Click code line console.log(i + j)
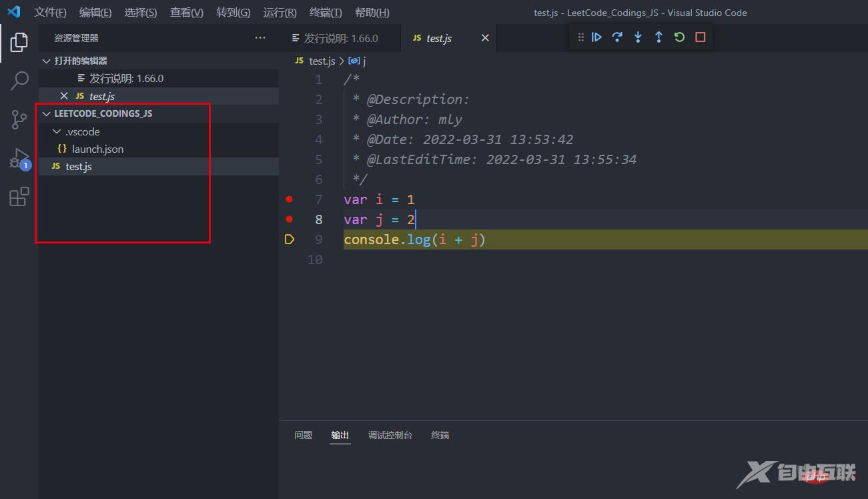868x499 pixels. tap(414, 239)
